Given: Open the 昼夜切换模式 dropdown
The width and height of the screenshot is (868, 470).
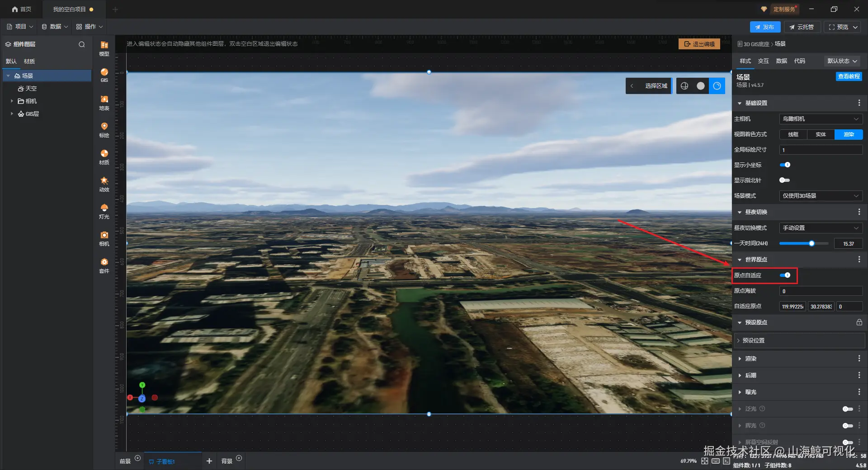Looking at the screenshot, I should (x=821, y=228).
